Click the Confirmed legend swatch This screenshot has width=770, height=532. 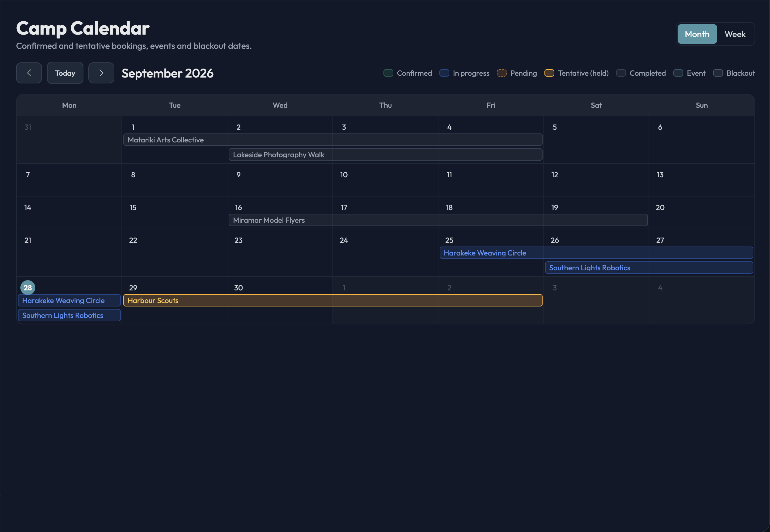(388, 73)
